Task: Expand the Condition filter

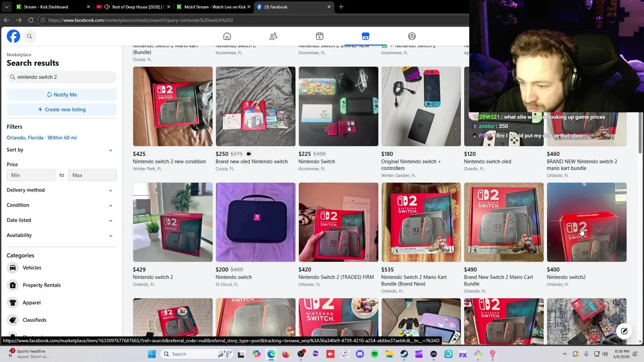Action: pos(61,205)
